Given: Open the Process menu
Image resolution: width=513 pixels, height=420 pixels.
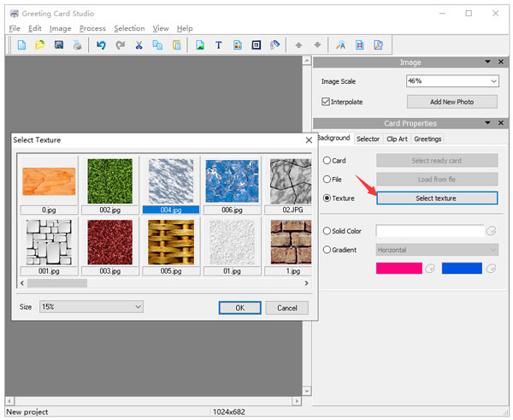Looking at the screenshot, I should click(x=91, y=28).
